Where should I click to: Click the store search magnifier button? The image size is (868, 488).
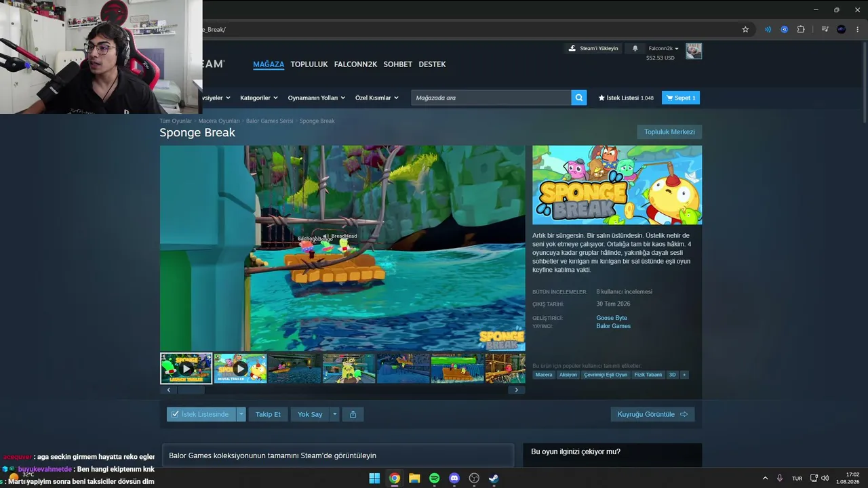(579, 98)
